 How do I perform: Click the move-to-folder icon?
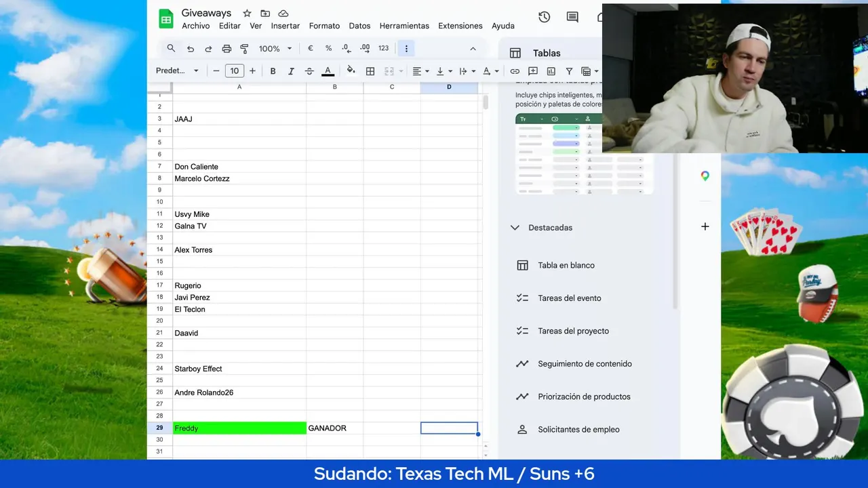(x=265, y=13)
